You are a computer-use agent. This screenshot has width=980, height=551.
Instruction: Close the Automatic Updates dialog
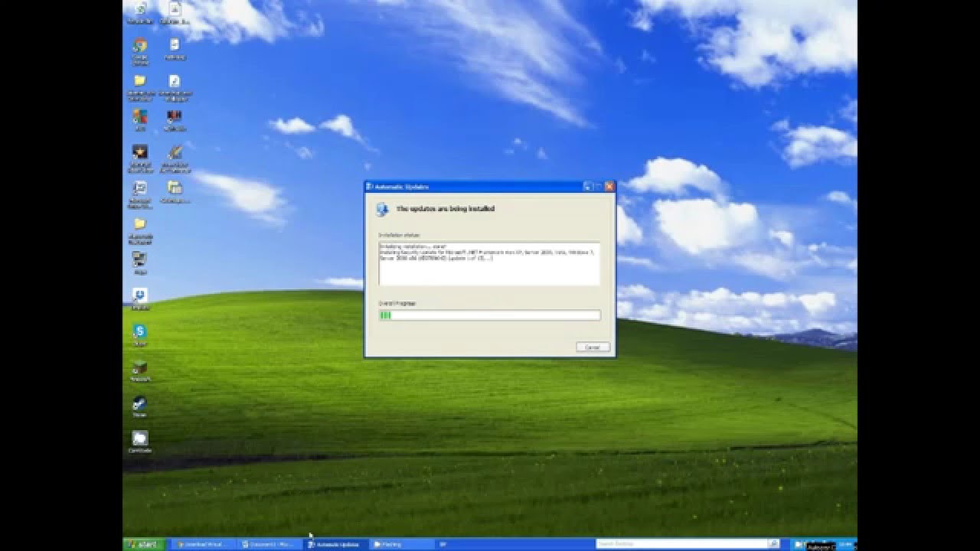point(609,186)
